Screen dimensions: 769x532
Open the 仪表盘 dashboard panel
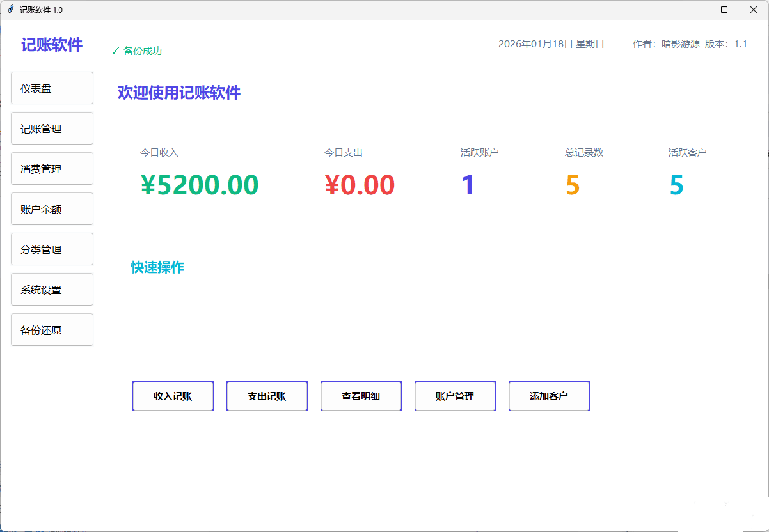pos(52,88)
